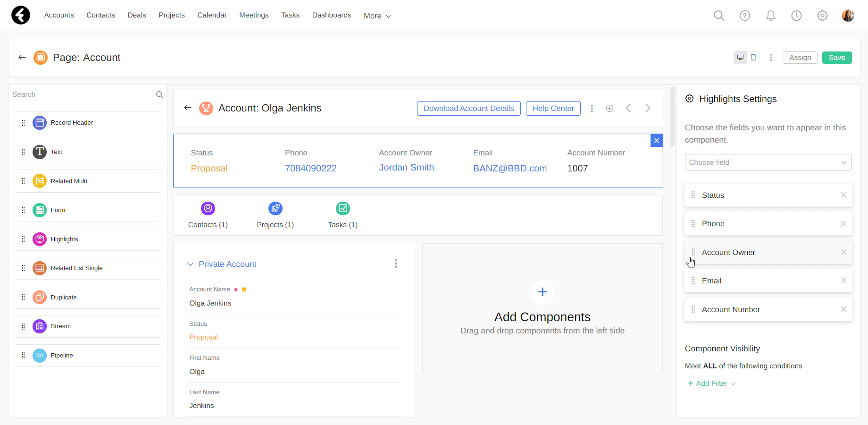The width and height of the screenshot is (868, 425).
Task: Expand the More navigation menu
Action: tap(377, 16)
